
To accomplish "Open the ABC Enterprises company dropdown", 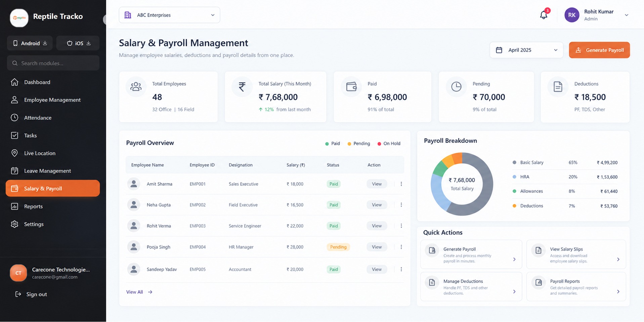I will coord(169,15).
